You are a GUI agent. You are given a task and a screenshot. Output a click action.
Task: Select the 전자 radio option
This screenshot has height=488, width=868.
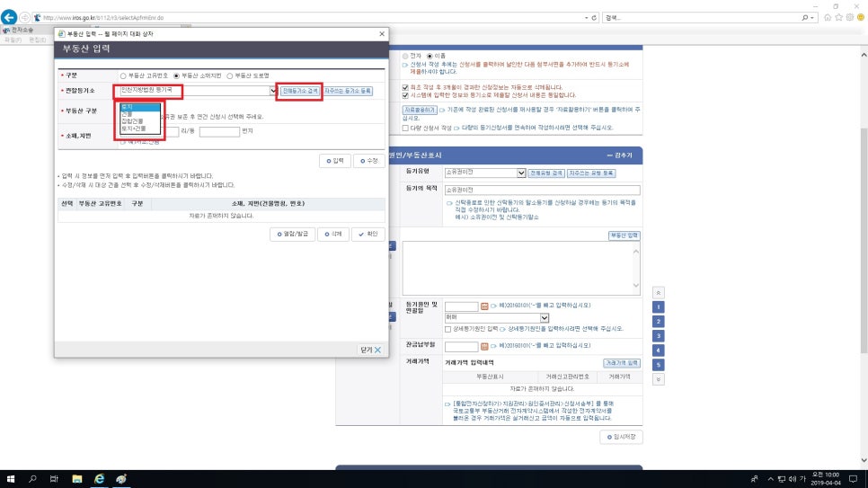[405, 56]
